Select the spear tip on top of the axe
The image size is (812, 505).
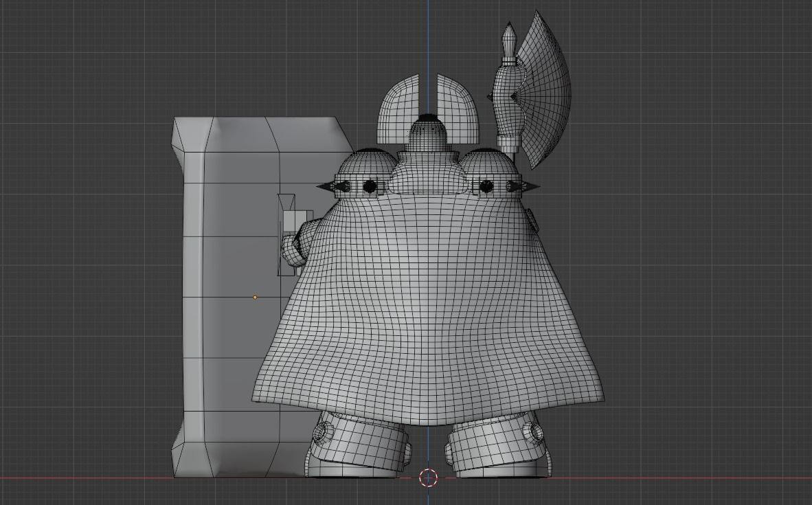click(x=508, y=41)
